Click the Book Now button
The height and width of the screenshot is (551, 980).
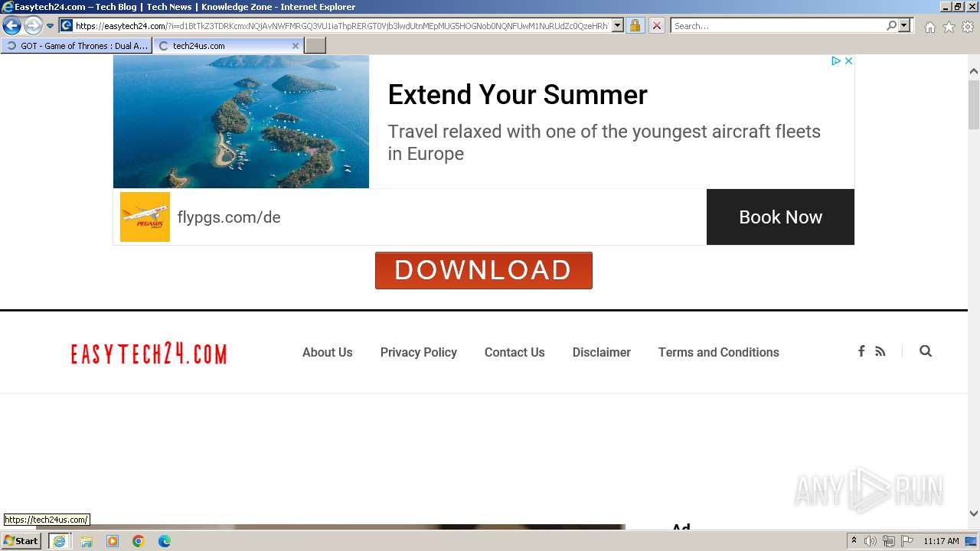point(780,217)
